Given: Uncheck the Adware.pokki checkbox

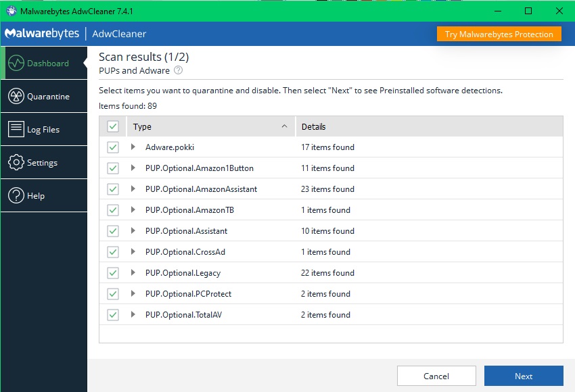Looking at the screenshot, I should 113,147.
